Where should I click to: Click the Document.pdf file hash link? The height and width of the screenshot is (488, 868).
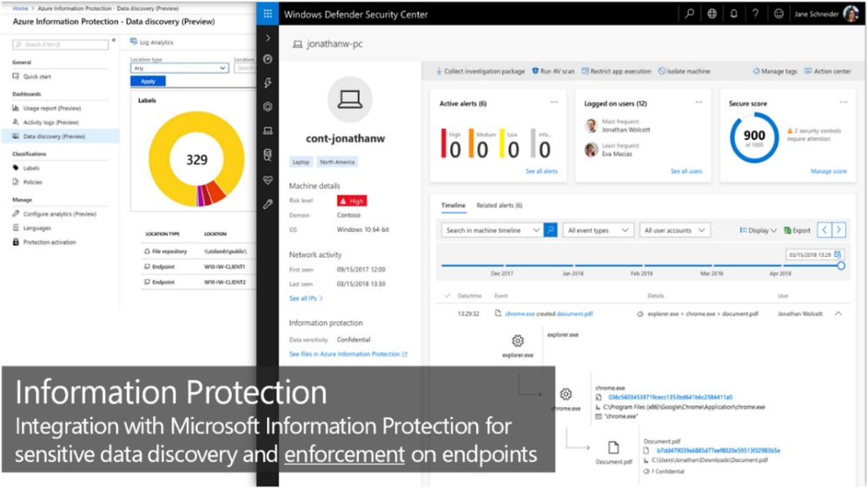coord(718,451)
